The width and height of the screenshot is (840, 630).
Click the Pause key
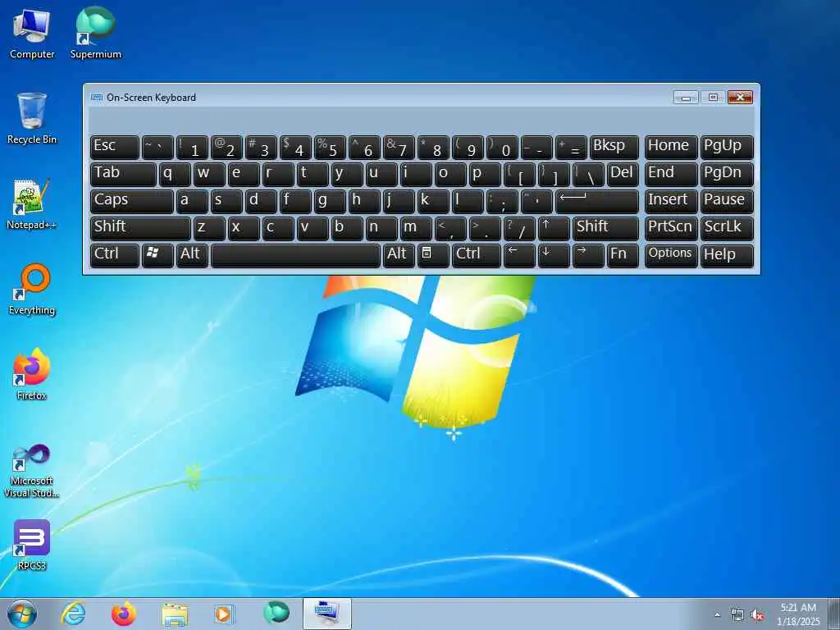coord(727,202)
